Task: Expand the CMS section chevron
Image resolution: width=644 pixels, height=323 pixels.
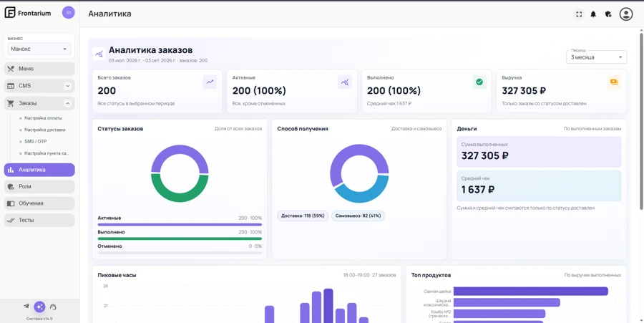Action: click(68, 86)
